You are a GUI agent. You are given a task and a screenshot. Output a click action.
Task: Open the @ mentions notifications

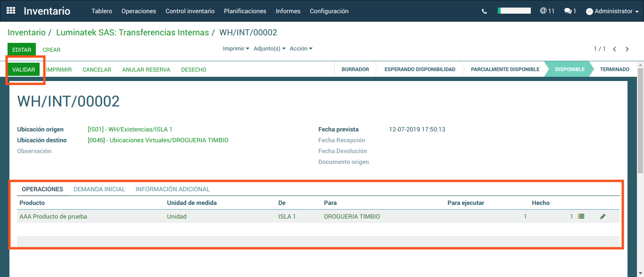[547, 11]
